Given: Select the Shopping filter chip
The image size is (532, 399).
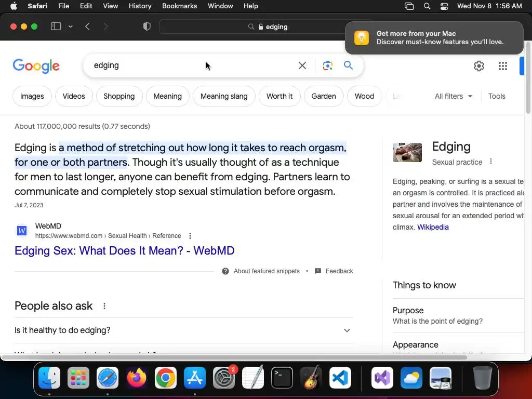Looking at the screenshot, I should pos(119,96).
